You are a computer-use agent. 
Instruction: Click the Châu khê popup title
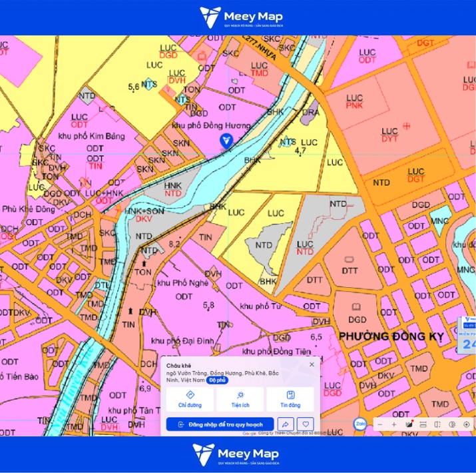click(178, 366)
